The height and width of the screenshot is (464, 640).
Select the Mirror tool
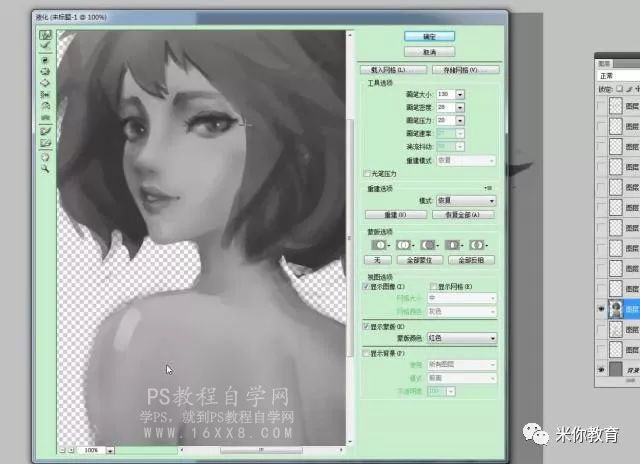[x=45, y=106]
